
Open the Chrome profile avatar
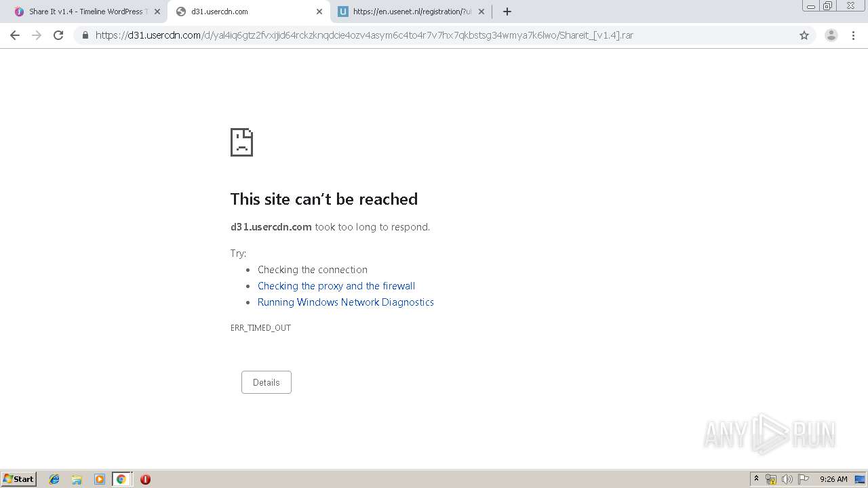pyautogui.click(x=831, y=35)
